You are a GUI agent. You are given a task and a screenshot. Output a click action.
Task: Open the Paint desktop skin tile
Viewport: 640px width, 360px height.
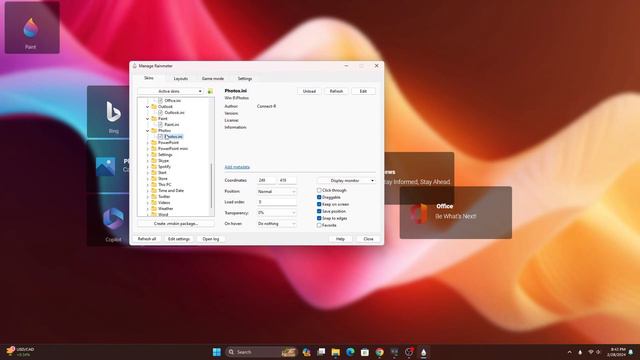[x=32, y=27]
